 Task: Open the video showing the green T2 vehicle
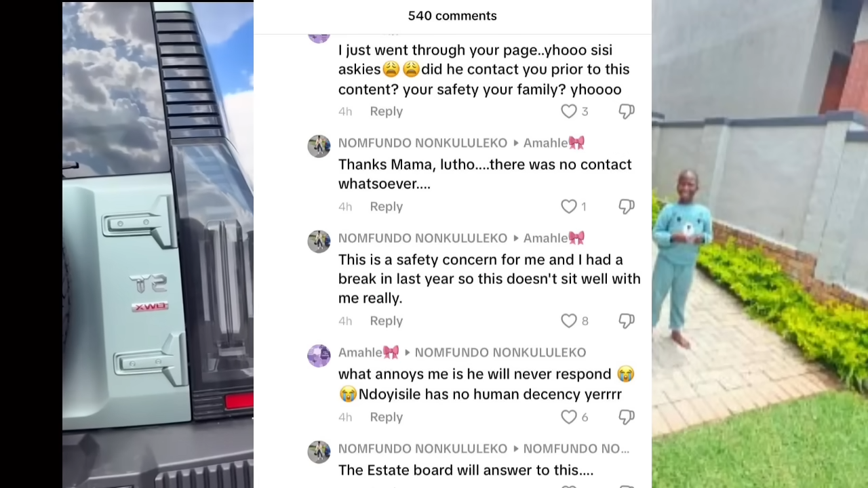pyautogui.click(x=158, y=244)
